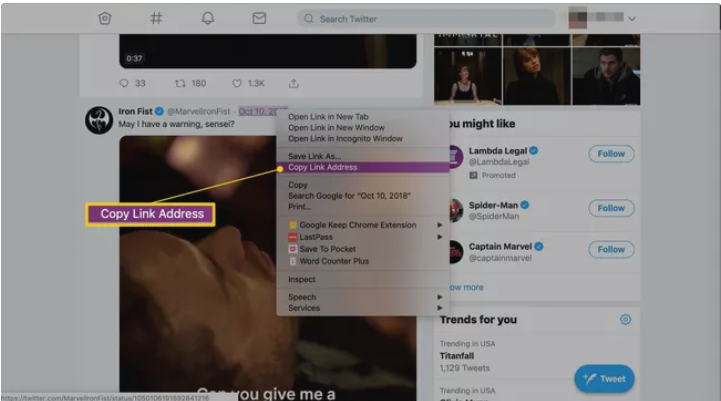
Task: Select Copy Link Address menu entry
Action: pos(363,167)
